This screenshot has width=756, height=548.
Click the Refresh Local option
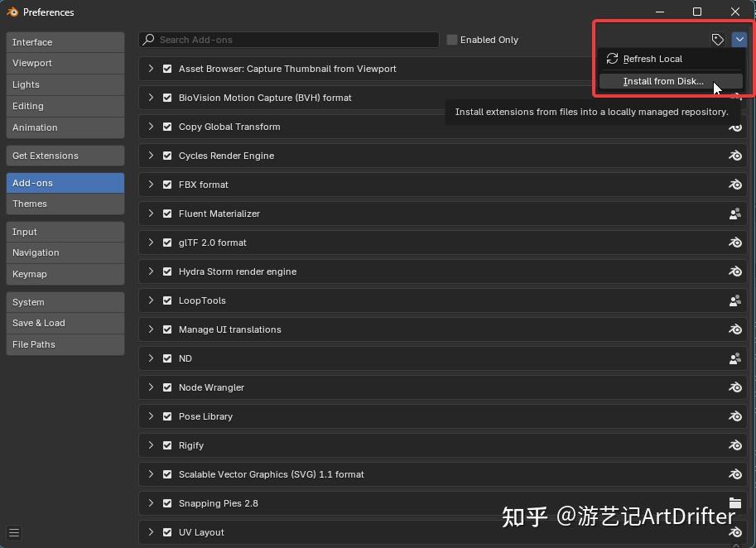pyautogui.click(x=652, y=59)
